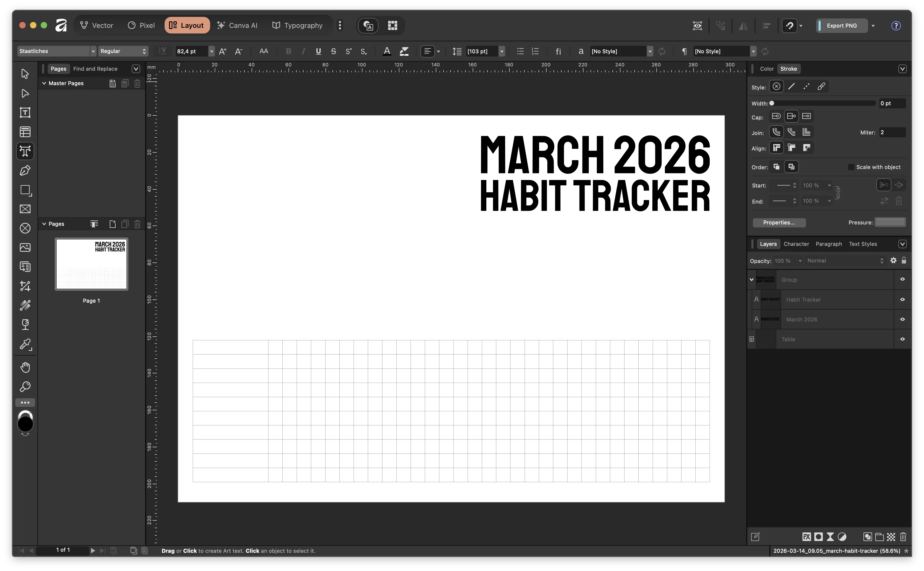Select the Zoom tool
Viewport: 924px width, 571px height.
[x=25, y=386]
